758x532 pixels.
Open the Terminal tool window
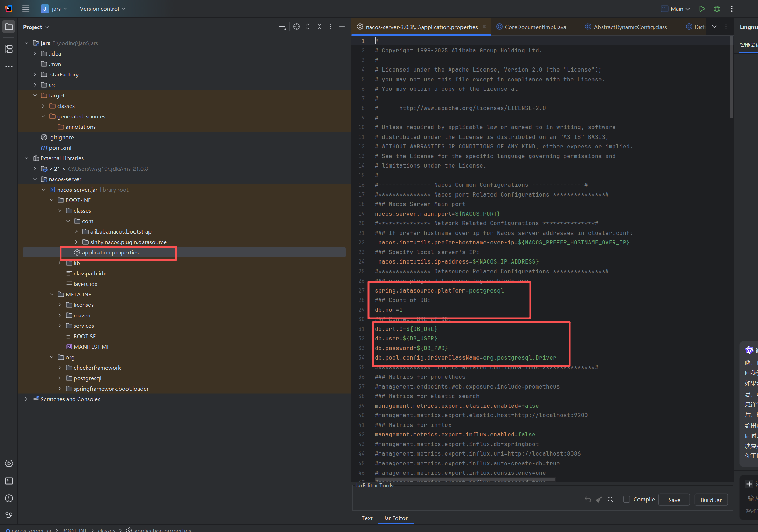[x=9, y=481]
